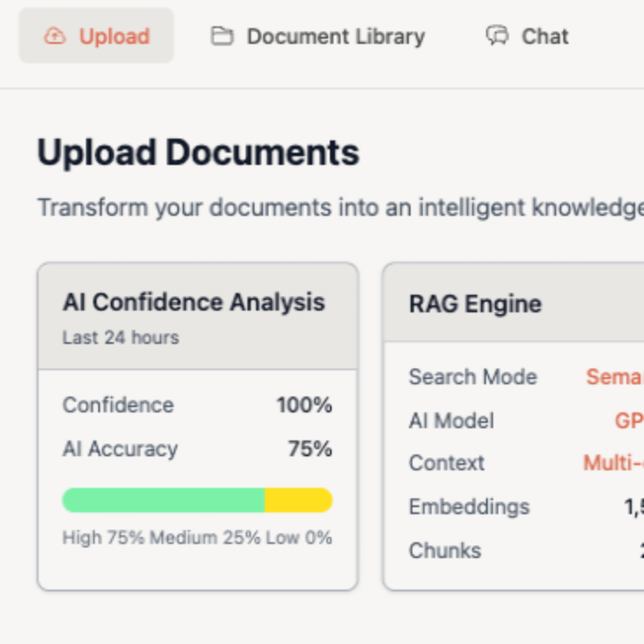Click the Upload Documents page heading
The width and height of the screenshot is (644, 644).
pos(197,153)
